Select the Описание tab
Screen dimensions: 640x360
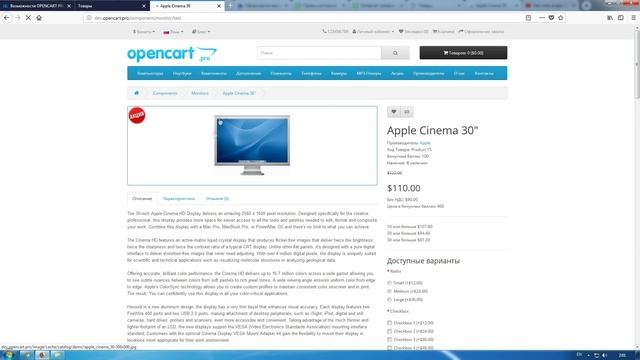(x=142, y=198)
